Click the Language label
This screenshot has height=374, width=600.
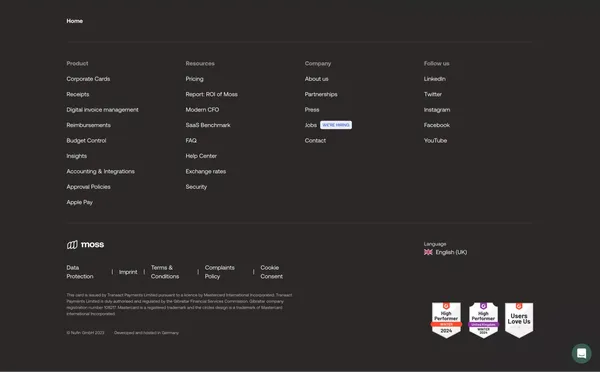coord(435,244)
